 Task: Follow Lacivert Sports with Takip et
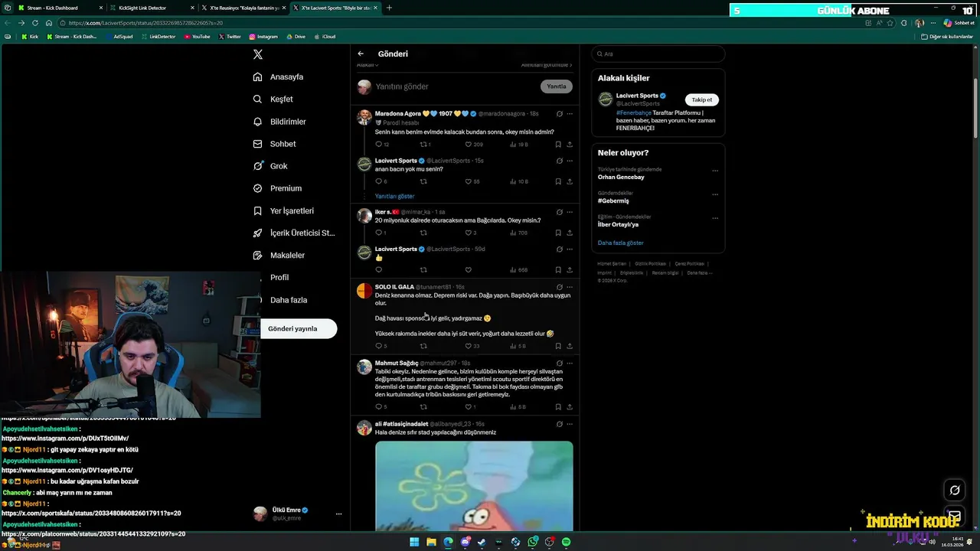[702, 99]
